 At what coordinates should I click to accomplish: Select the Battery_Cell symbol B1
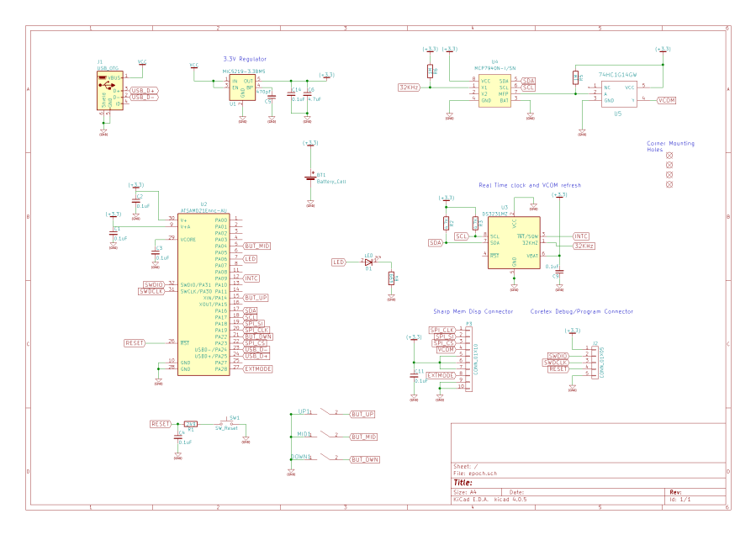(x=311, y=178)
